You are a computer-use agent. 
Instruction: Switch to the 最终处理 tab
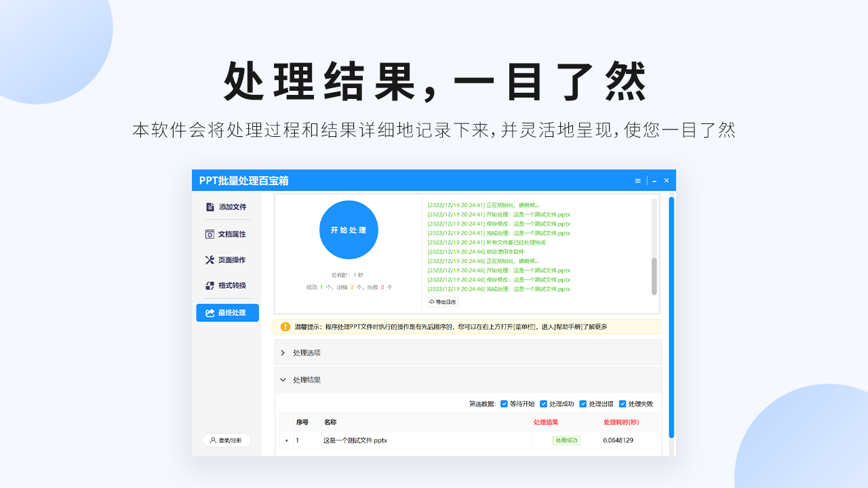[230, 312]
